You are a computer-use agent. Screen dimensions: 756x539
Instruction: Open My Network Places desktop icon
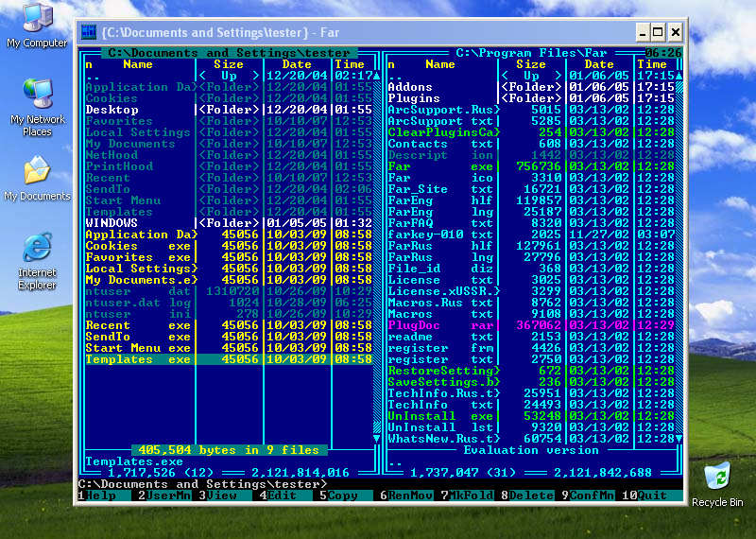click(37, 107)
